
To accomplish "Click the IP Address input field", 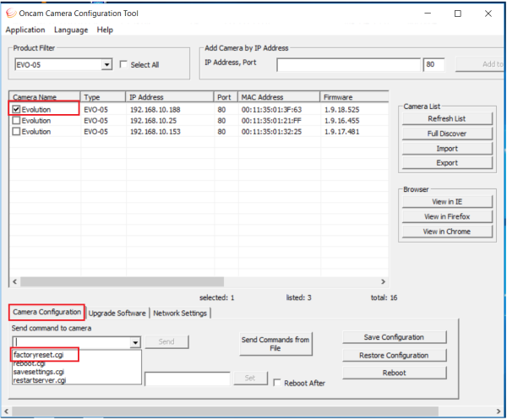I will click(x=348, y=65).
